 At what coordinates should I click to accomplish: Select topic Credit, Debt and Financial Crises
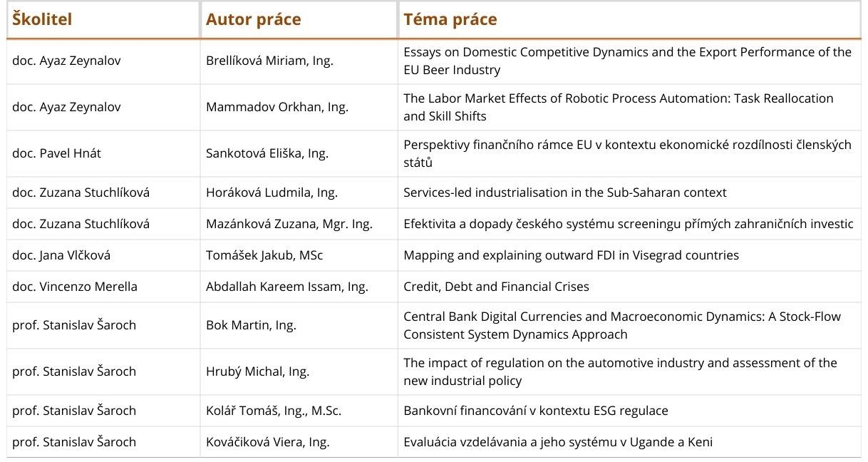click(496, 287)
